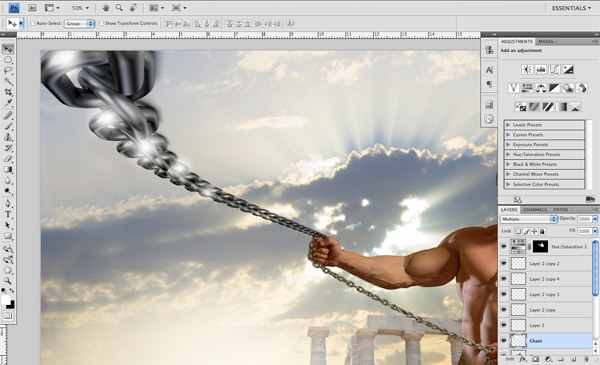The height and width of the screenshot is (365, 600).
Task: Select the Hand tool in top bar
Action: (106, 8)
